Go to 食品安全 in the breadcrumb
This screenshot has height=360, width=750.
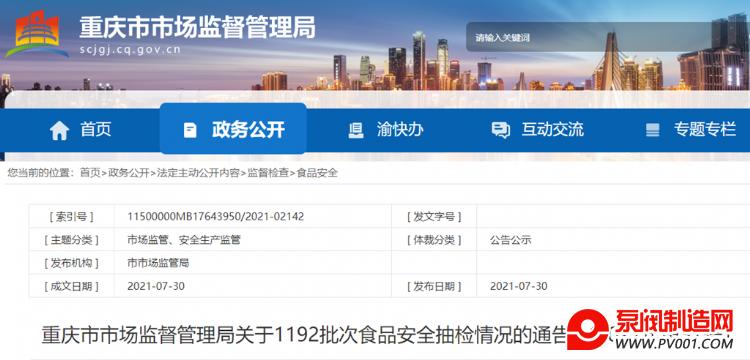click(x=317, y=173)
